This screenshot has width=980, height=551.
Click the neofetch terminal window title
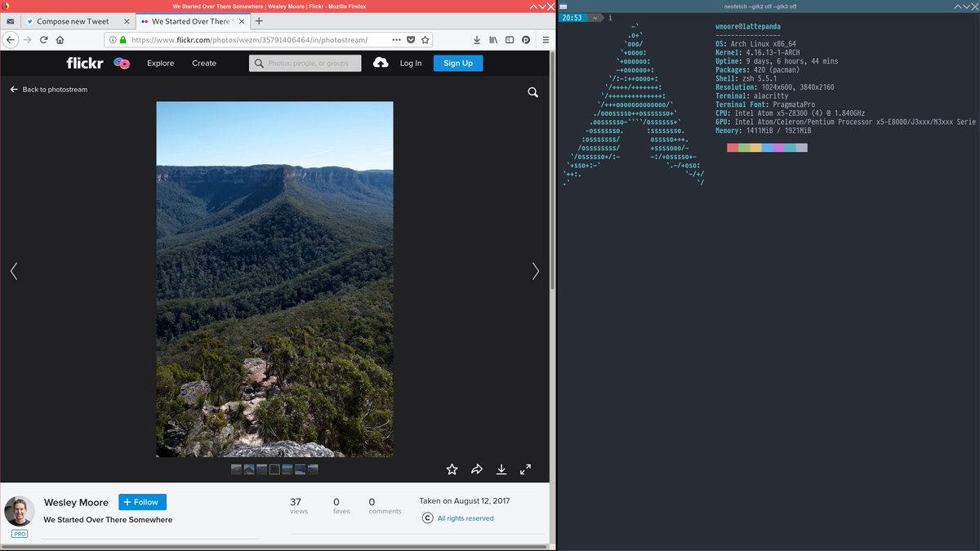point(759,6)
